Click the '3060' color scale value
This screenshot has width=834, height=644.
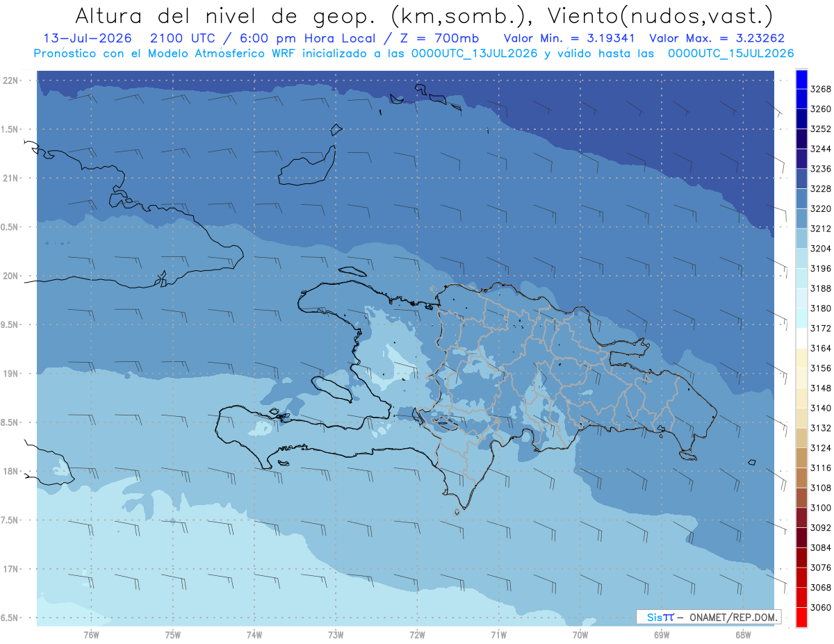820,608
